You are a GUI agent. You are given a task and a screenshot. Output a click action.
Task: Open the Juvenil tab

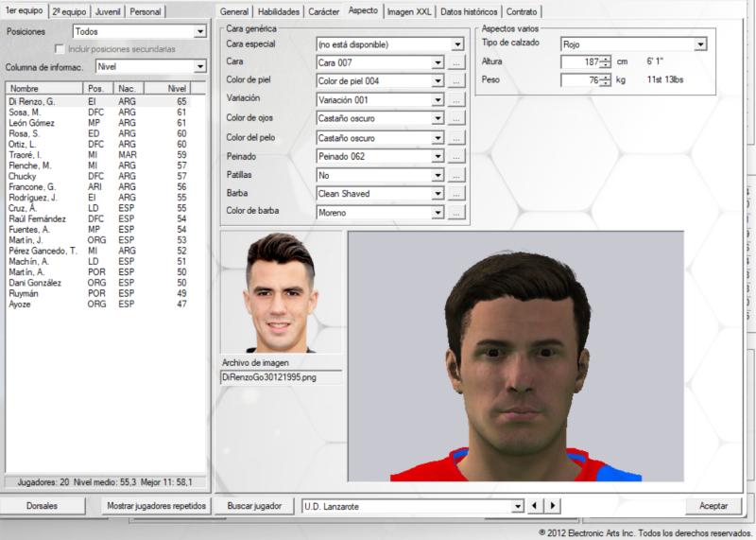tap(108, 11)
